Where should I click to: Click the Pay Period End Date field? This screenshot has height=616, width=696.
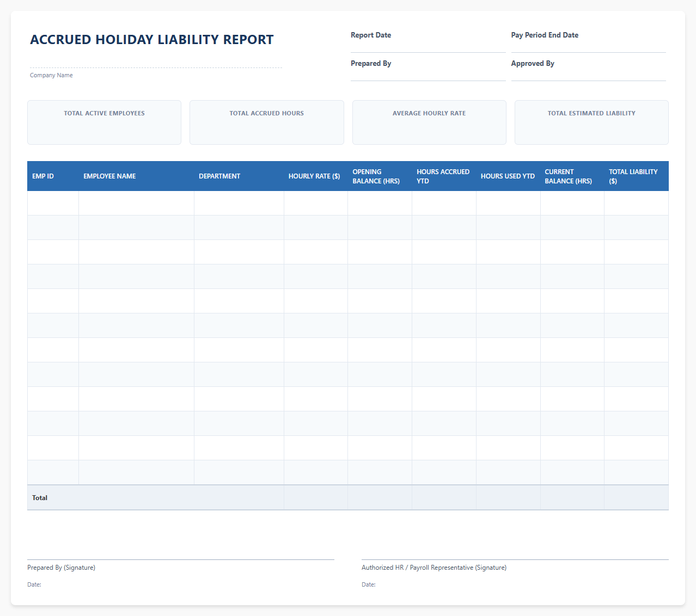tap(588, 46)
